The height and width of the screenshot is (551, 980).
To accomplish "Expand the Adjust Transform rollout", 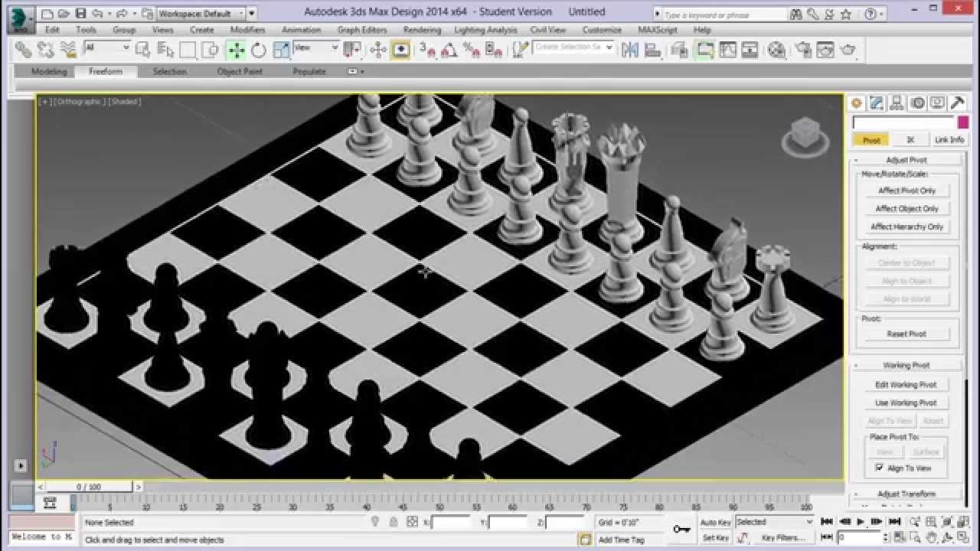I will pos(906,494).
